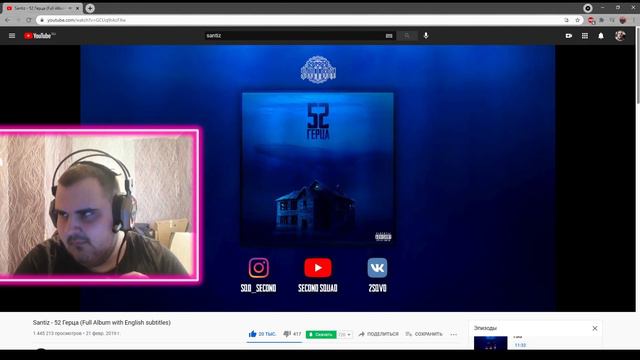
Task: Click the СОХРАНИТЬ save button
Action: 424,334
